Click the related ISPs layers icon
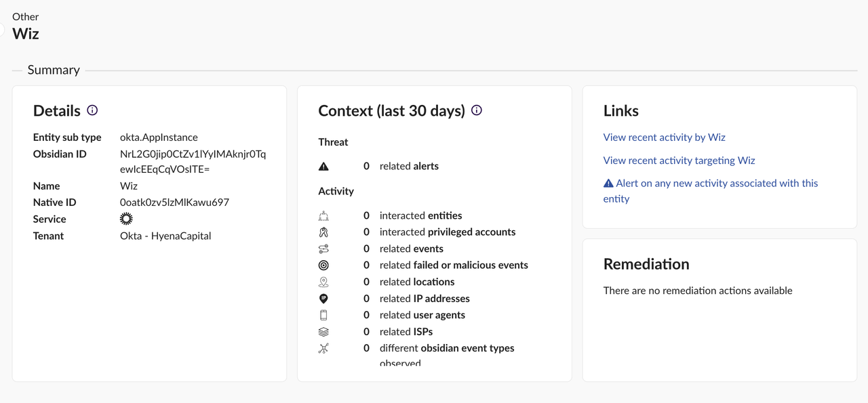This screenshot has width=868, height=403. point(323,332)
